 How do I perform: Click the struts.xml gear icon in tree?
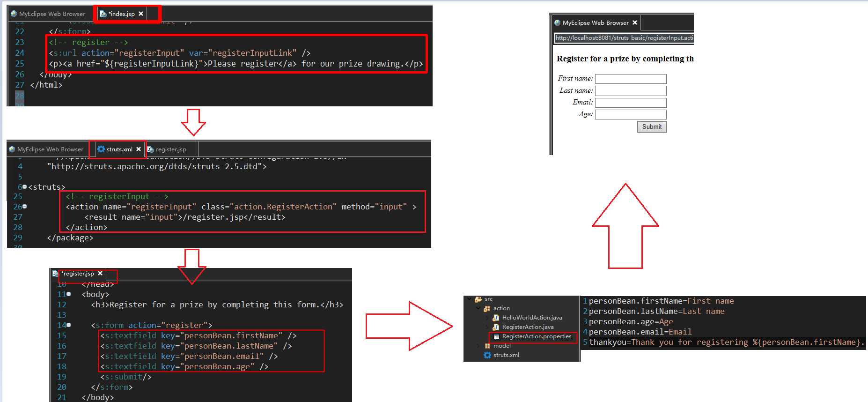[x=487, y=355]
